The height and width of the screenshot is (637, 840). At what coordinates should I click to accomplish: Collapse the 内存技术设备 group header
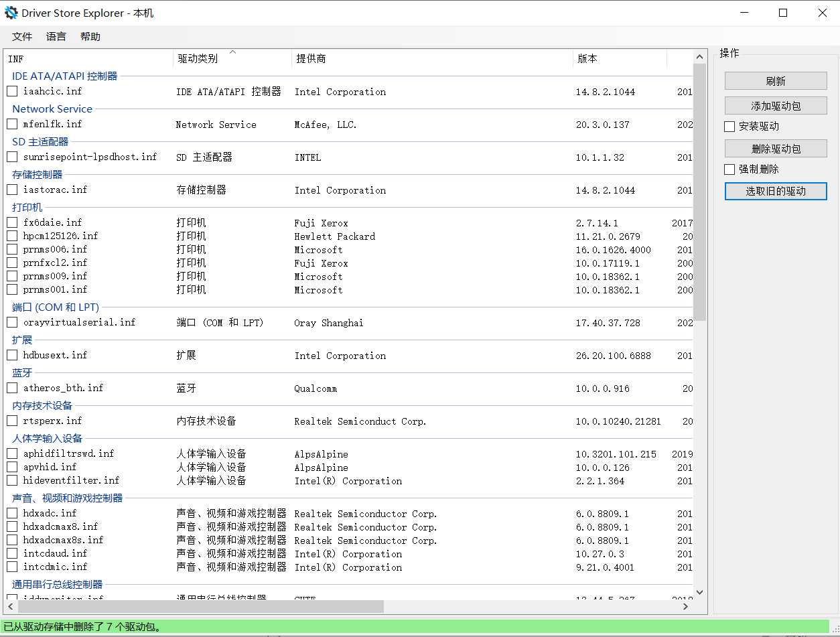[42, 405]
